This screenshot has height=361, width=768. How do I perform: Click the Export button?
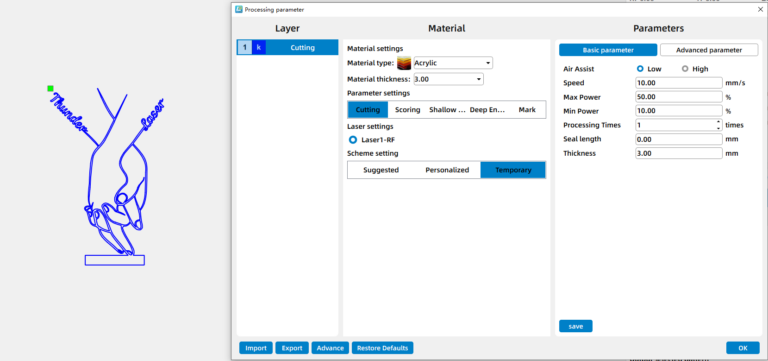(292, 348)
